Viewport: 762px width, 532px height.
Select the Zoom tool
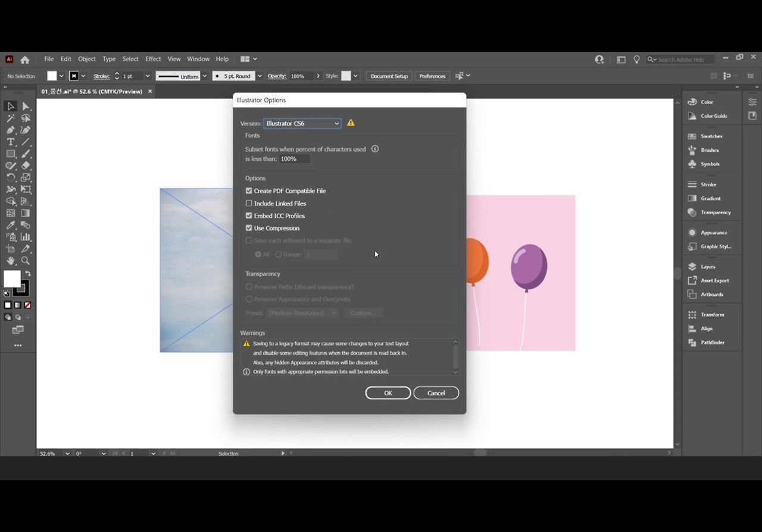point(26,261)
